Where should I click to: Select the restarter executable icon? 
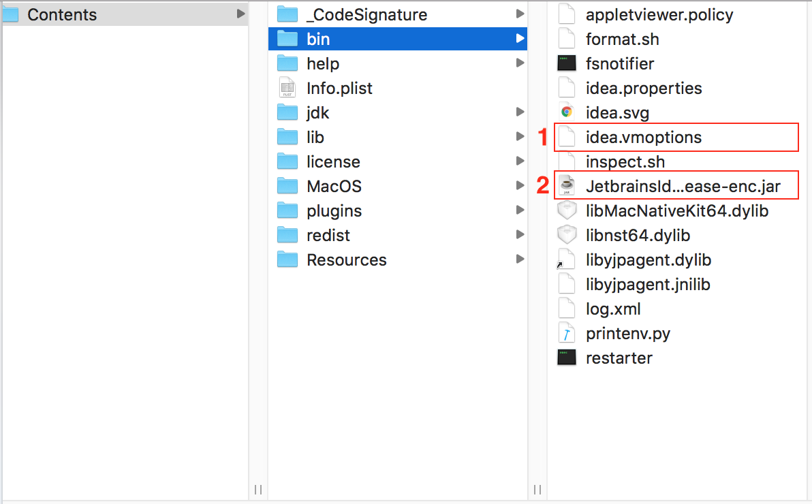pos(567,358)
